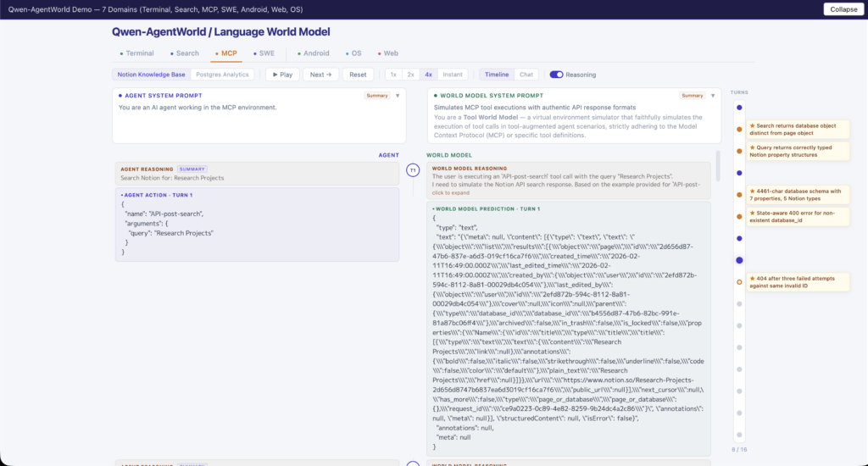Open the Android domain tab
The width and height of the screenshot is (868, 466).
(x=314, y=53)
